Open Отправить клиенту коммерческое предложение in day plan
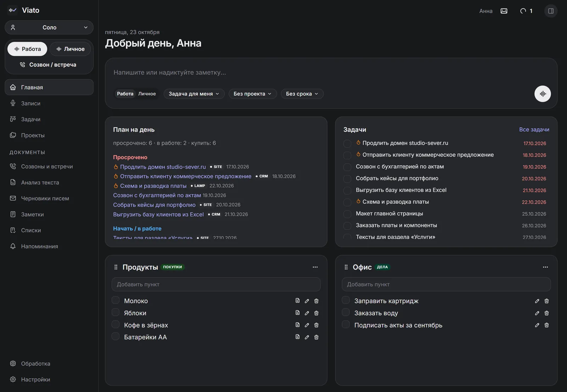 pos(186,176)
